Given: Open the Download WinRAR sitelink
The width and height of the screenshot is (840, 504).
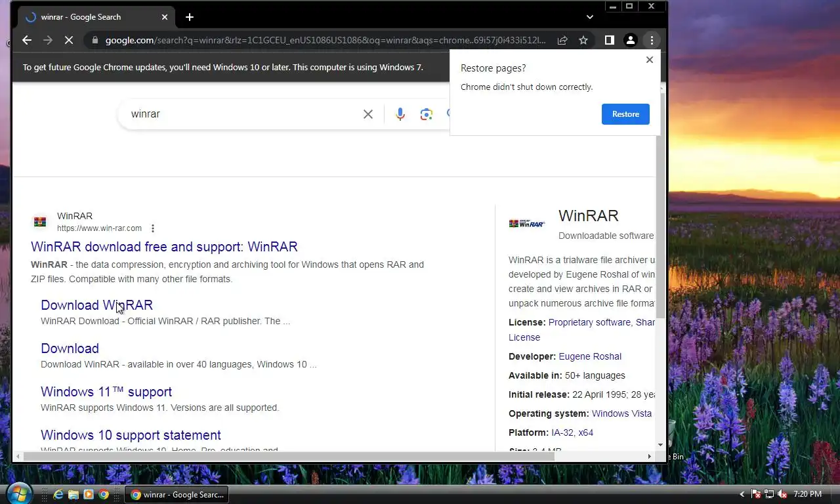Looking at the screenshot, I should tap(96, 305).
